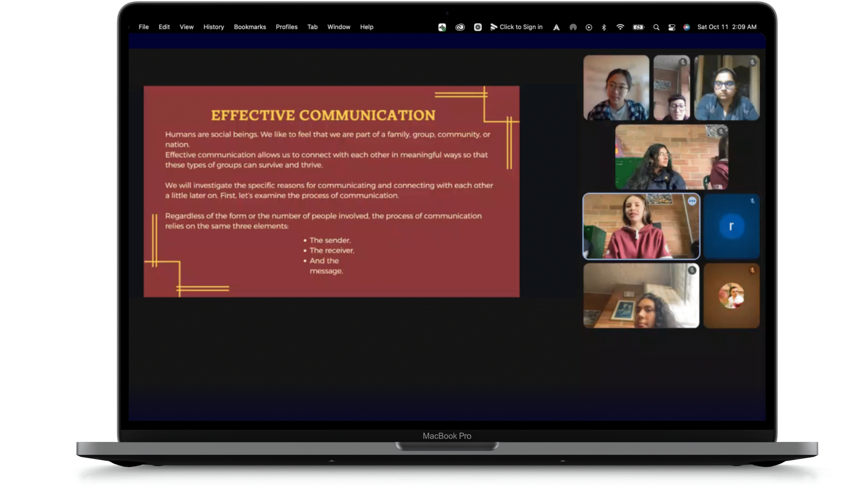Viewport: 868px width, 488px height.
Task: Click the AirDrop status icon
Action: (x=573, y=27)
